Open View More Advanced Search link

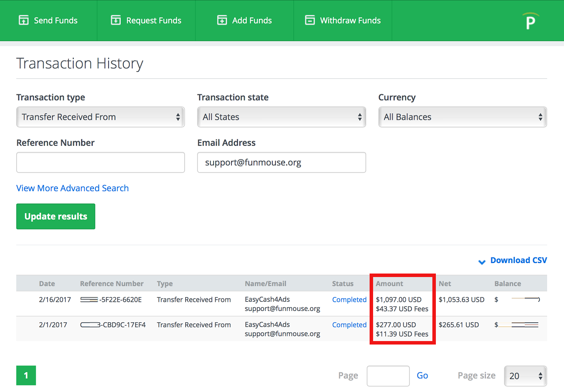[x=72, y=188]
